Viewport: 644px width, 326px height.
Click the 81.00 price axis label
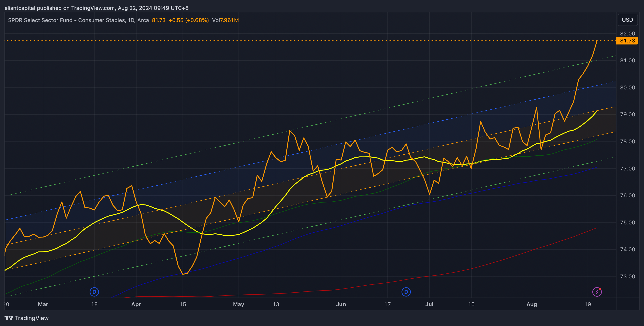[x=627, y=61]
